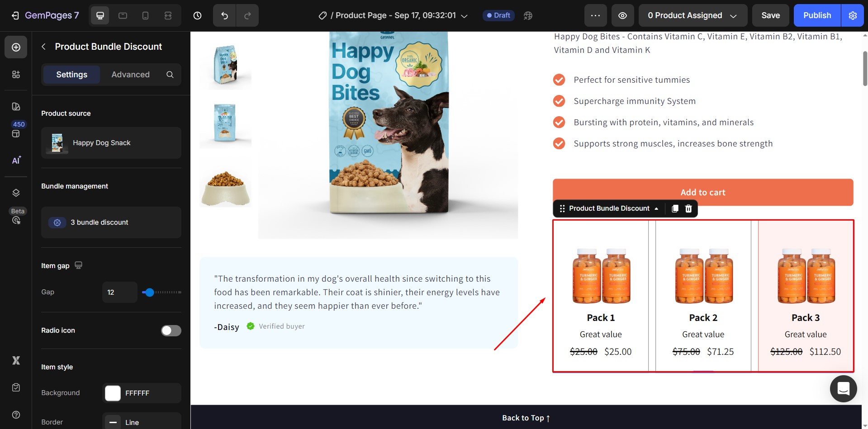Switch to the Advanced tab

click(x=130, y=75)
